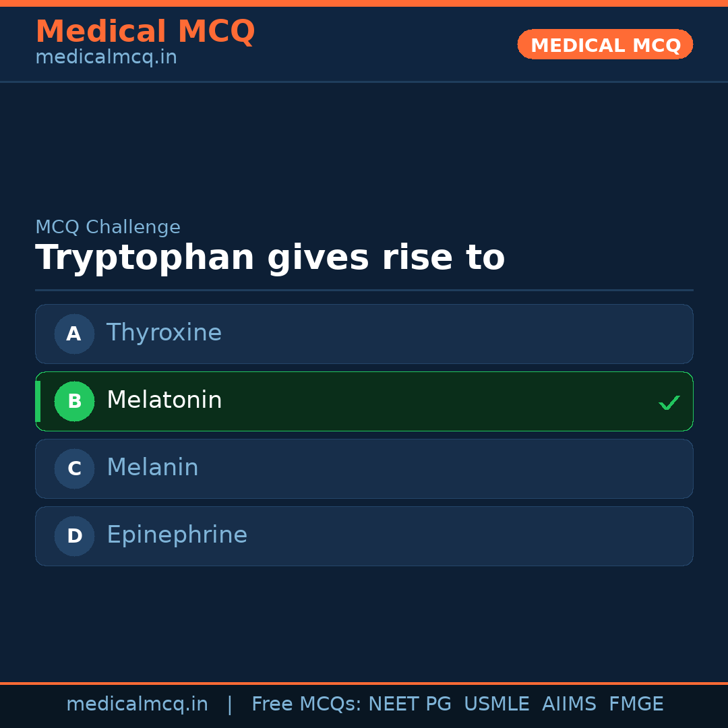Click the green checkmark on the Melatonin row
This screenshot has width=728, height=728.
[669, 402]
